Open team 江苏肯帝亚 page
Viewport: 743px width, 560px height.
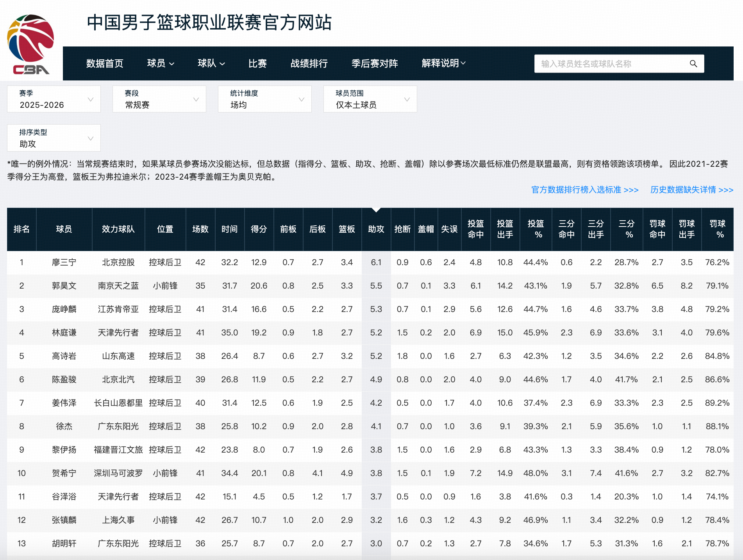pyautogui.click(x=118, y=309)
